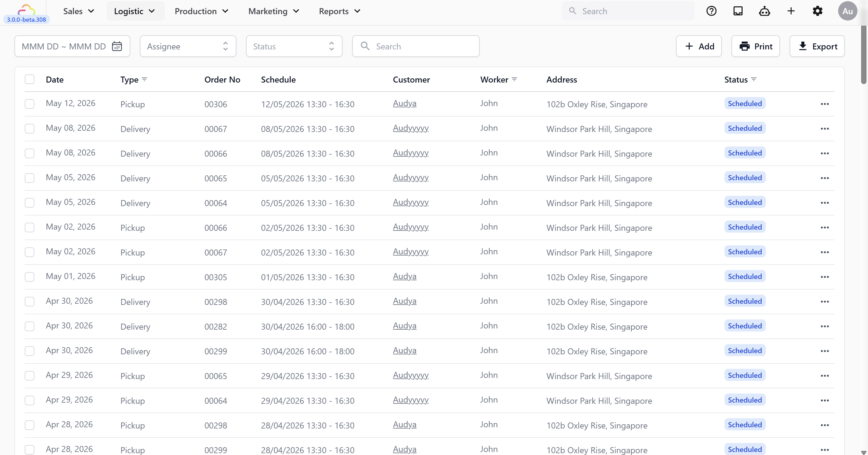Open row actions for May 05 order 00065

(825, 178)
